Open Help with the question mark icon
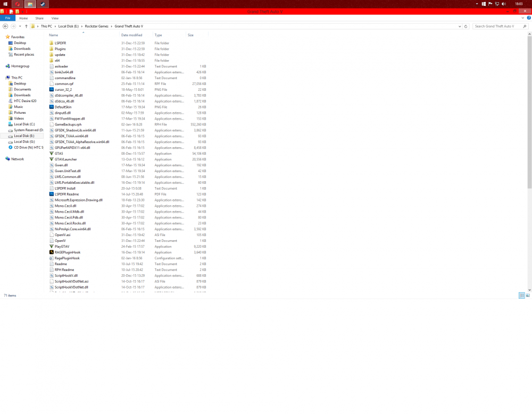The image size is (532, 414). tap(529, 18)
